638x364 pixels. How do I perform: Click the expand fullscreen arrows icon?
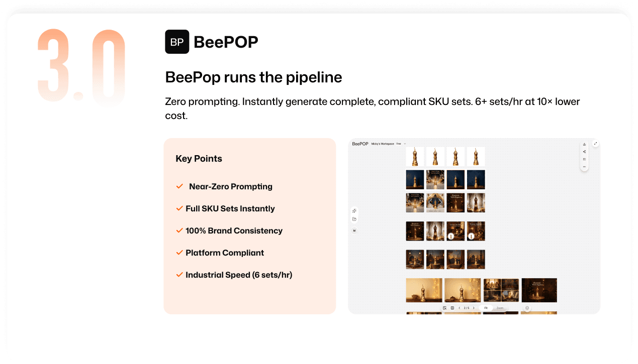595,144
